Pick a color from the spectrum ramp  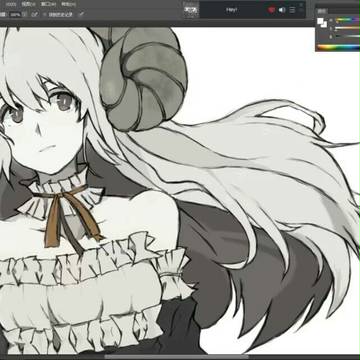[339, 47]
